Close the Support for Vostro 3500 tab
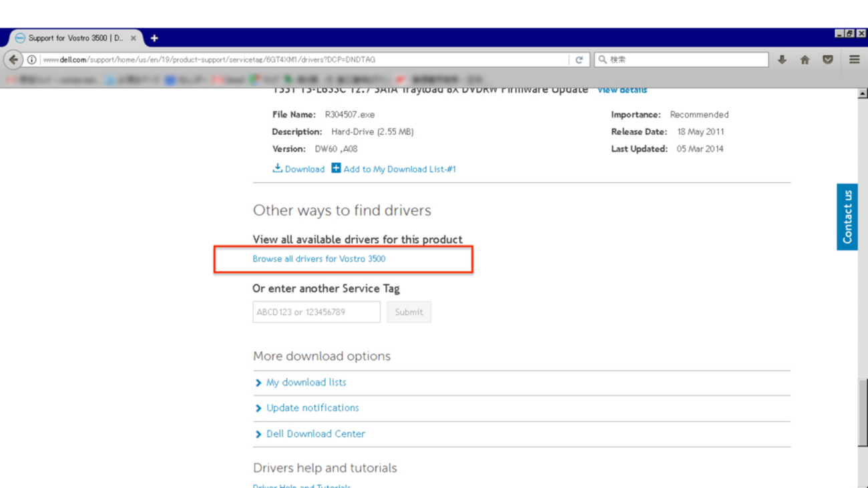 [x=133, y=38]
